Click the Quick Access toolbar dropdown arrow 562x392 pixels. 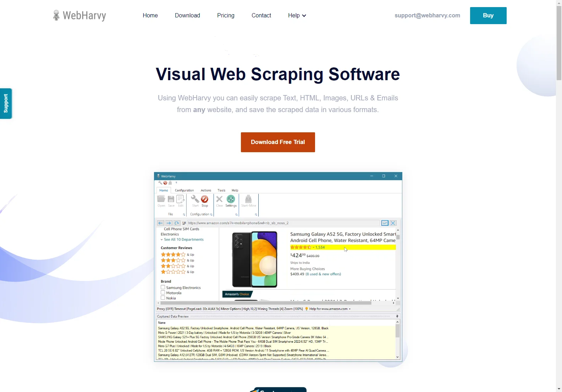click(x=176, y=183)
